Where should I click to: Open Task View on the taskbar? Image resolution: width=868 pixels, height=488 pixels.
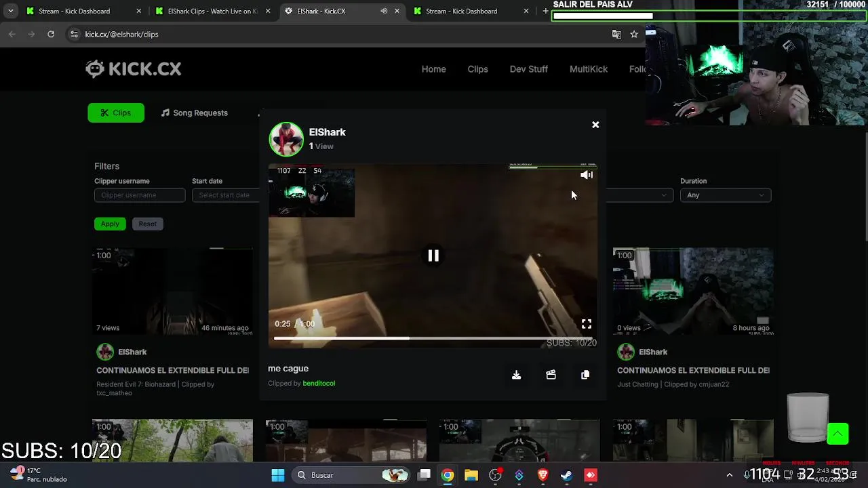pos(424,475)
